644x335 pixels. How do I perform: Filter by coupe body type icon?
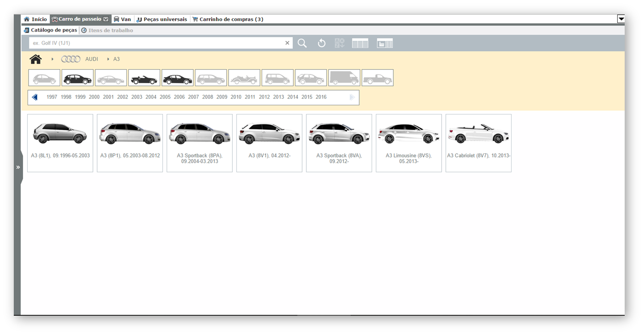pos(111,78)
